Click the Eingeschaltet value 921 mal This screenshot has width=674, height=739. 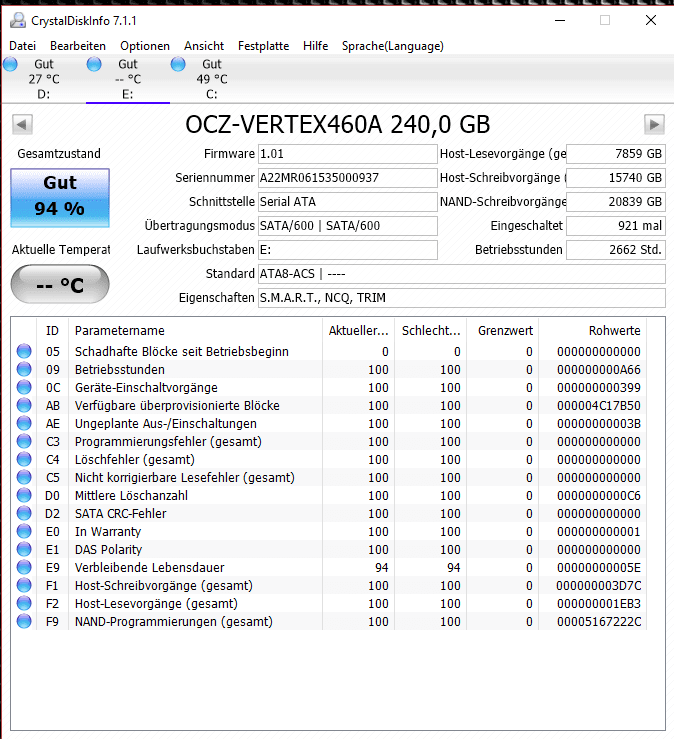(616, 226)
